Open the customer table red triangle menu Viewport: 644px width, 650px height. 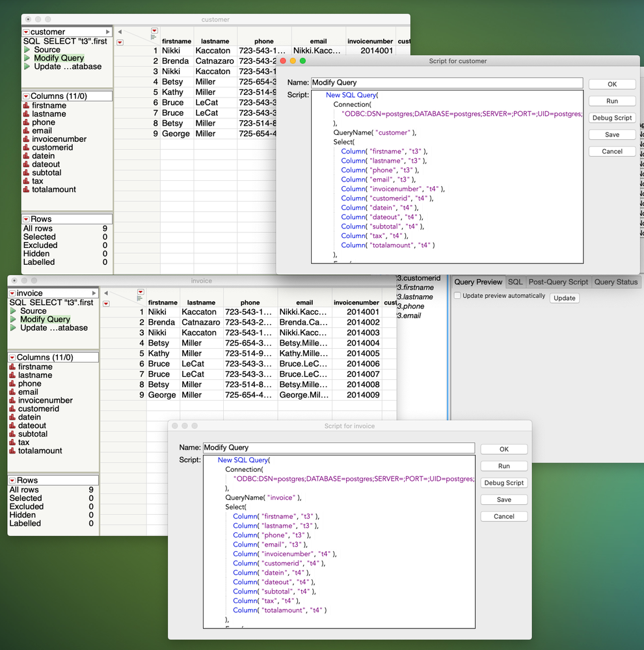coord(26,32)
